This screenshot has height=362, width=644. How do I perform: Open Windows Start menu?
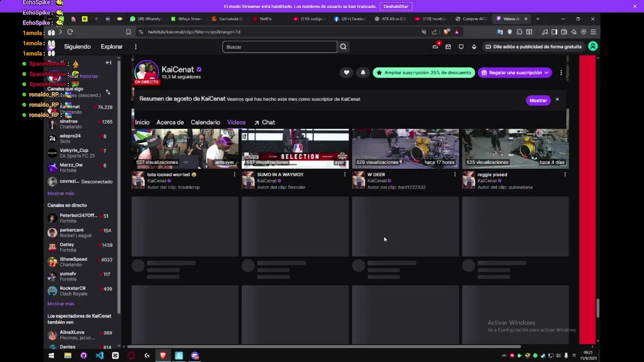click(x=51, y=355)
